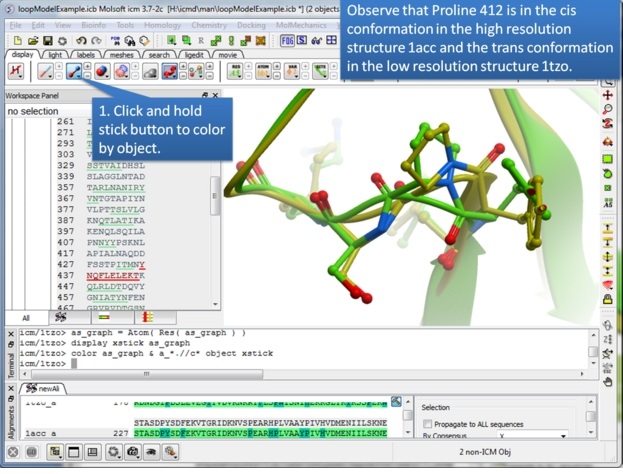The height and width of the screenshot is (474, 623).
Task: Select the zoom magnifier tool in right toolbar
Action: 607,109
